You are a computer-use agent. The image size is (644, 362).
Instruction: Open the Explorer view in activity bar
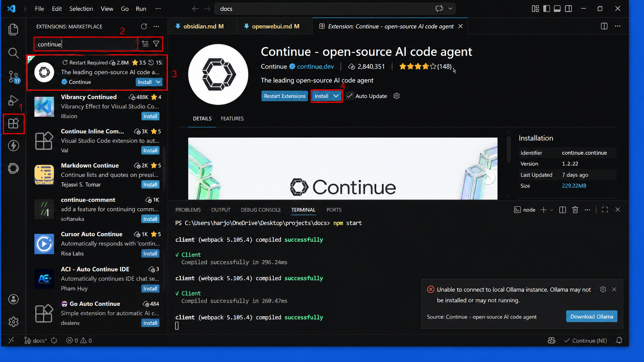[13, 30]
